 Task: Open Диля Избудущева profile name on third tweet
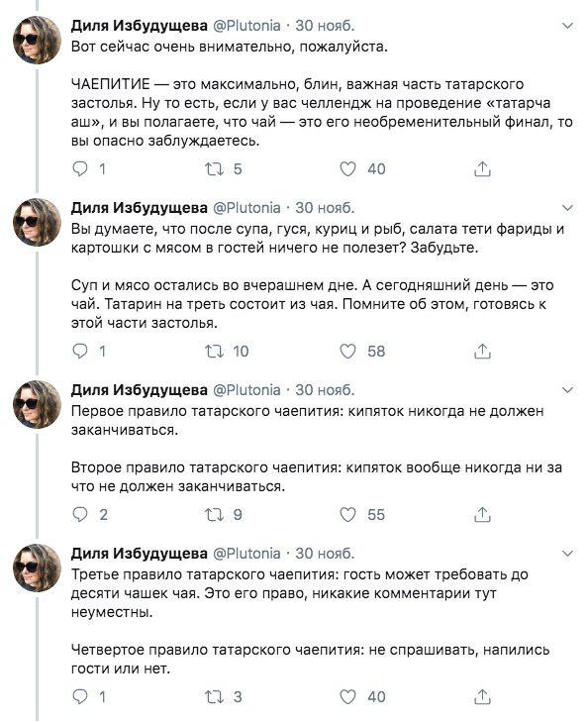(x=140, y=390)
